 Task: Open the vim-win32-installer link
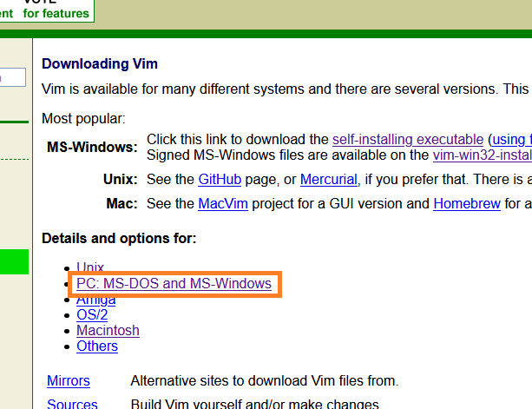pos(483,155)
